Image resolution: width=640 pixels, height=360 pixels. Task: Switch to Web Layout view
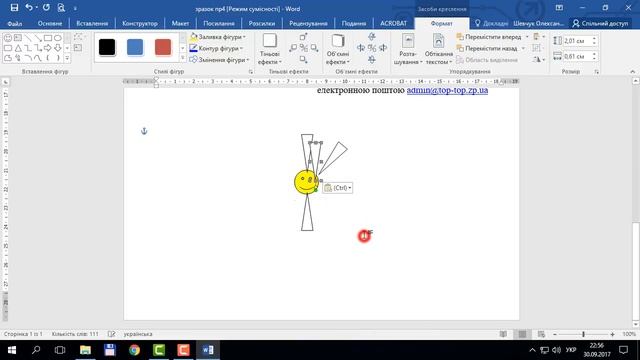pos(541,334)
